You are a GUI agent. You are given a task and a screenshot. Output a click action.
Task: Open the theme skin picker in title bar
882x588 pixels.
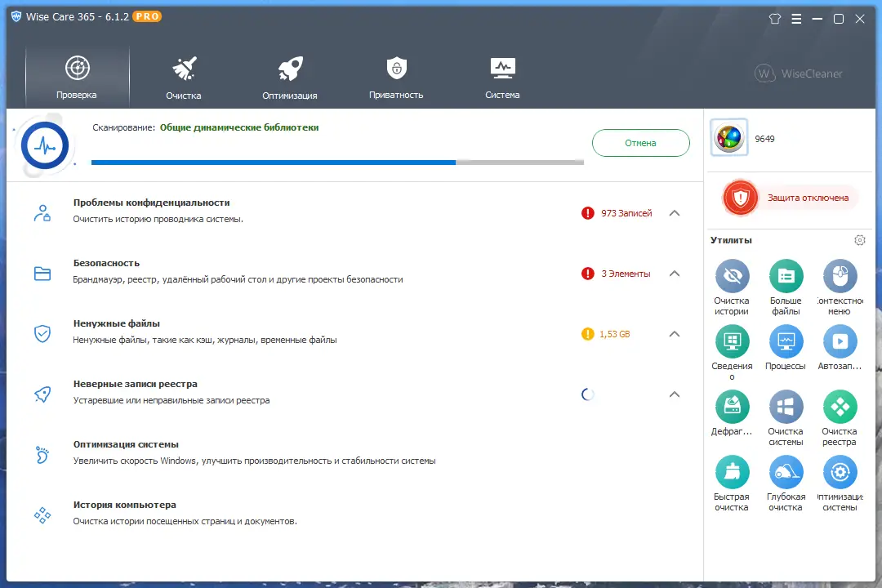click(774, 18)
